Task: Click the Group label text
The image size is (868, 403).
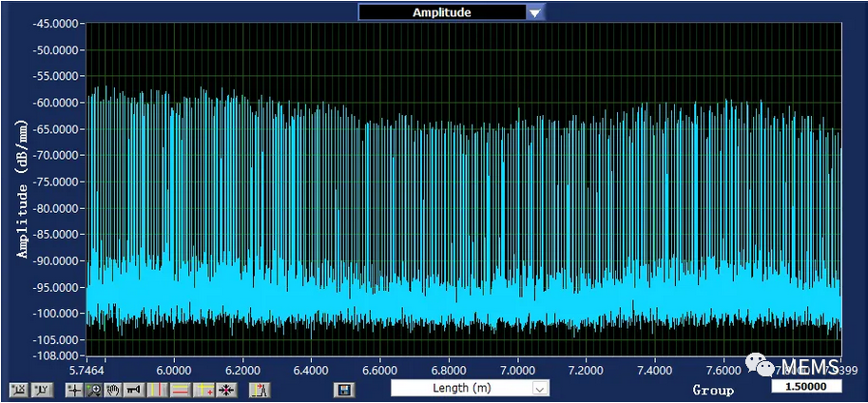Action: click(x=713, y=391)
